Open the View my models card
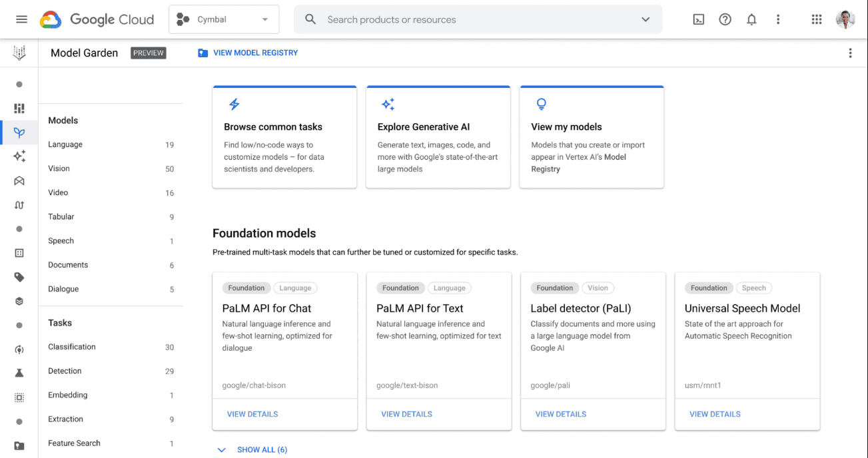Screen dimensions: 868x458 point(592,136)
